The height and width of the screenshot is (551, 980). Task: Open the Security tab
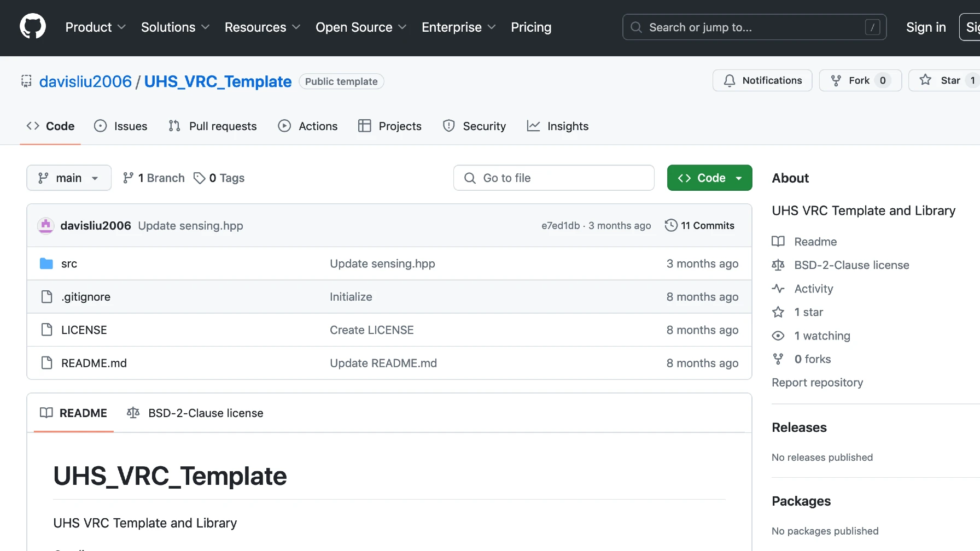point(474,126)
